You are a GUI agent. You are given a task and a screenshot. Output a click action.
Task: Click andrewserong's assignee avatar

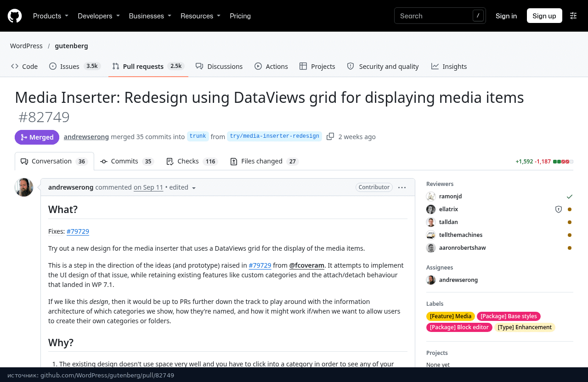431,280
